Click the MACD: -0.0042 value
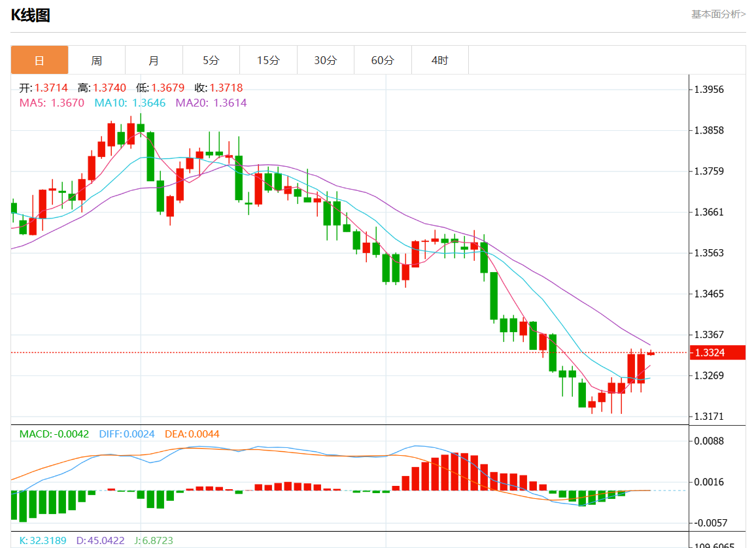 pos(54,434)
